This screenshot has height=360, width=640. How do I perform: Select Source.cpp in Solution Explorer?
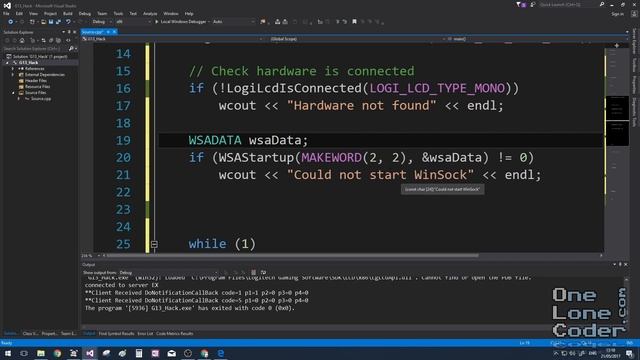coord(40,99)
